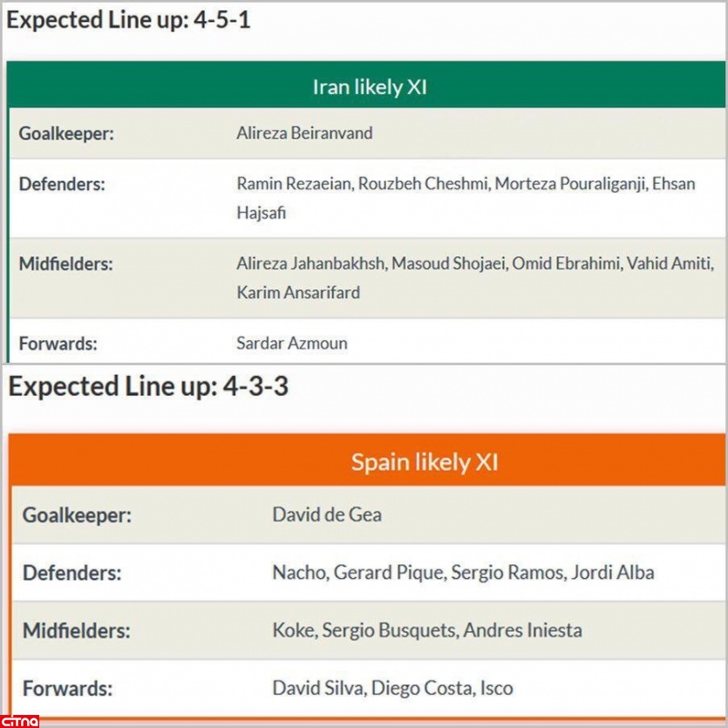This screenshot has height=728, width=728.
Task: Click the Midfielders label in Iran table
Action: click(x=65, y=264)
